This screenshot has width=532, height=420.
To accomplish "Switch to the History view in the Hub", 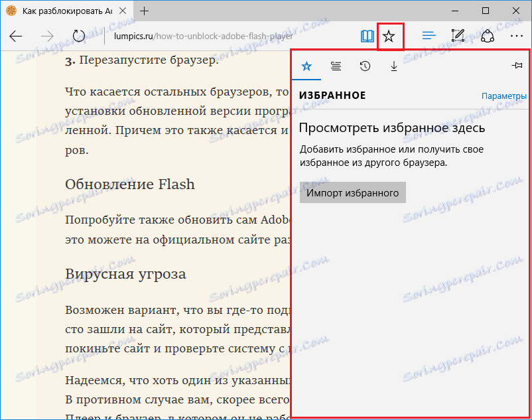I will 364,66.
